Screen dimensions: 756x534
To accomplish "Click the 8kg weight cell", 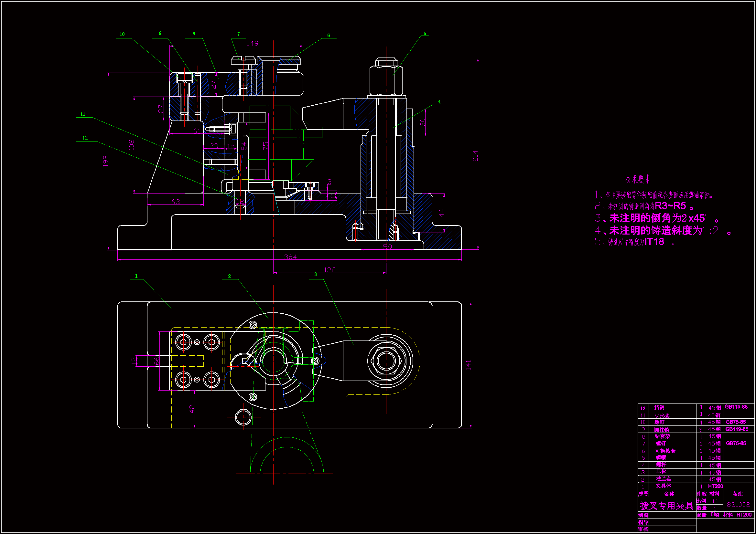I will point(715,515).
